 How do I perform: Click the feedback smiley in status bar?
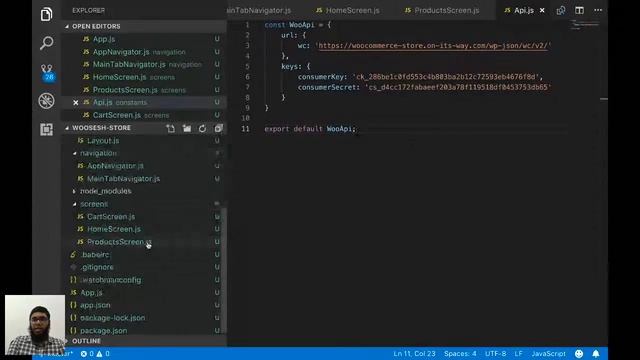(579, 354)
